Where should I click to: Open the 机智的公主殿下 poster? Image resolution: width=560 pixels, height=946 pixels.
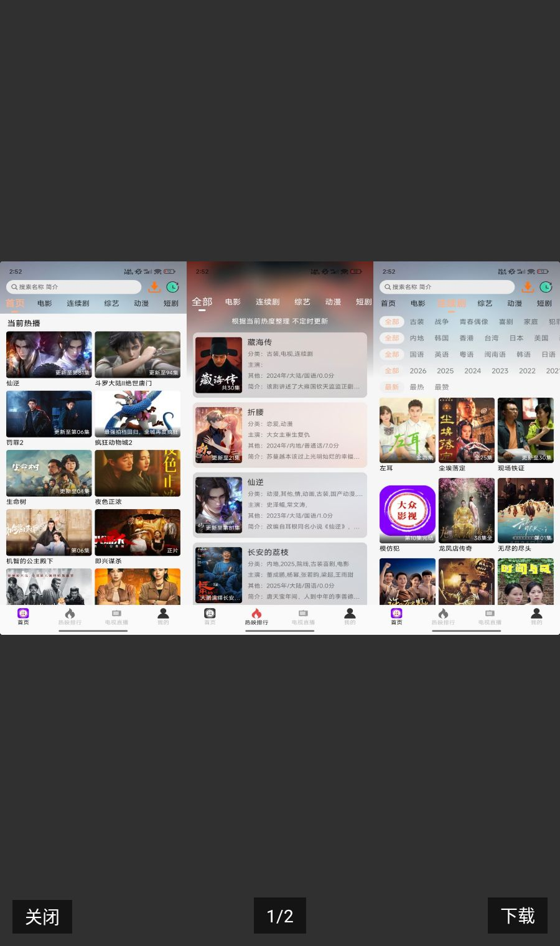49,532
